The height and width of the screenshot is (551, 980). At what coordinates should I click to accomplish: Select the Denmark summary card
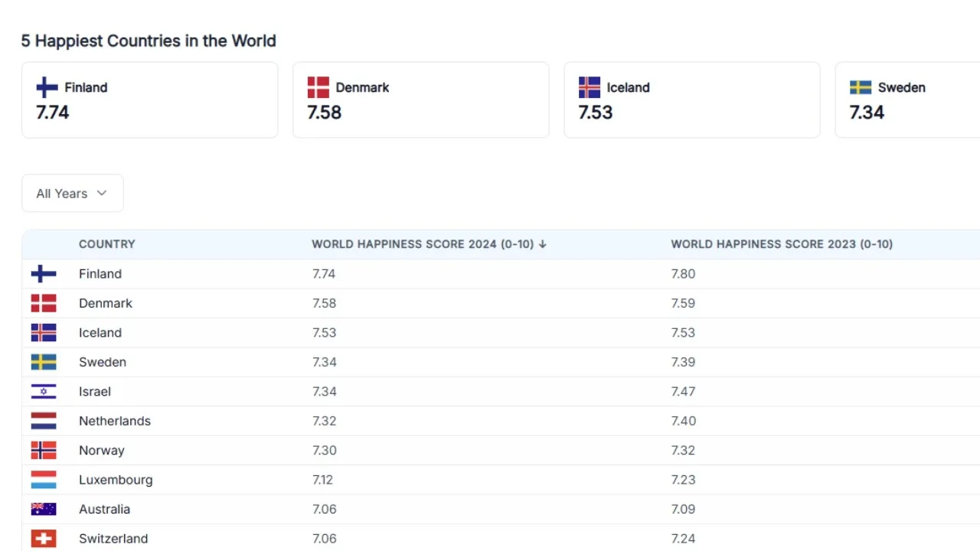click(420, 99)
